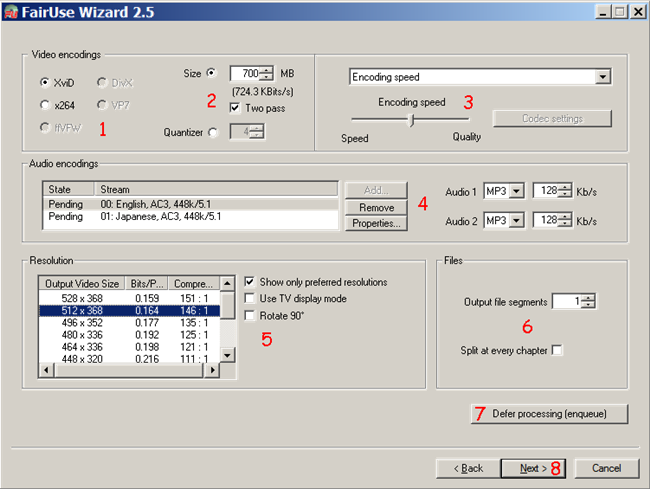Increase Output file segments spinner

[x=588, y=298]
